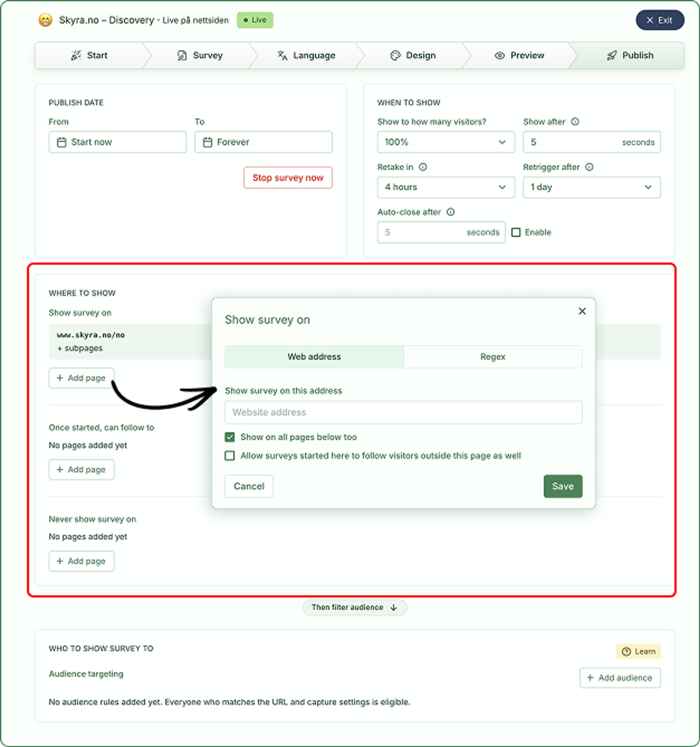Click the palette icon on Design step
This screenshot has height=747, width=700.
coord(395,56)
